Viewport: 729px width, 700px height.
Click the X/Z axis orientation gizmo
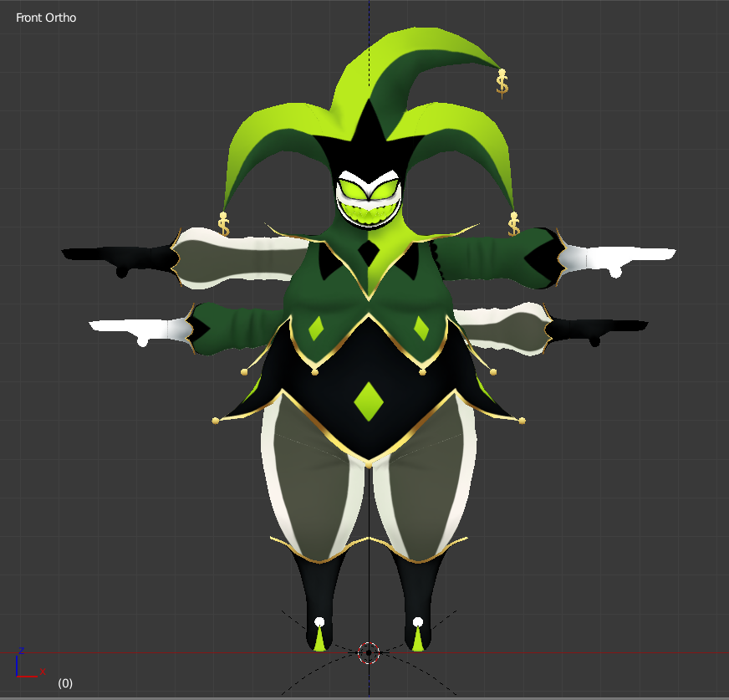[30, 663]
